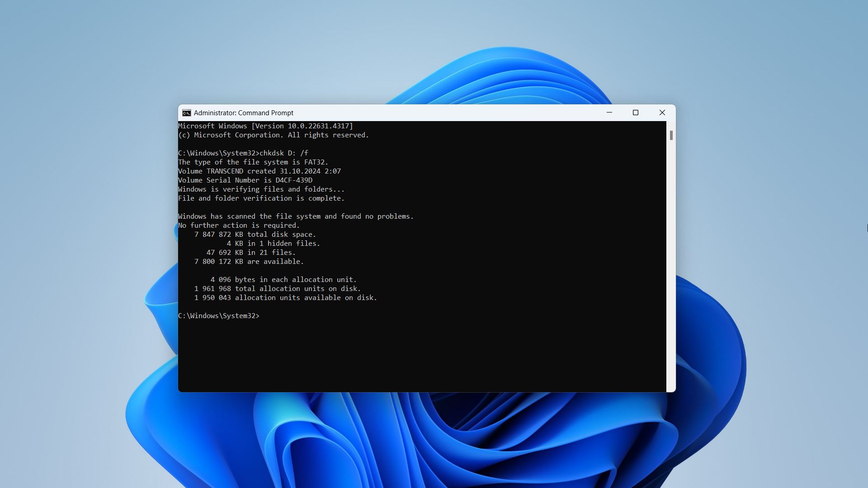Click 'File and folder verification is complete.' line
The width and height of the screenshot is (868, 488).
point(261,198)
